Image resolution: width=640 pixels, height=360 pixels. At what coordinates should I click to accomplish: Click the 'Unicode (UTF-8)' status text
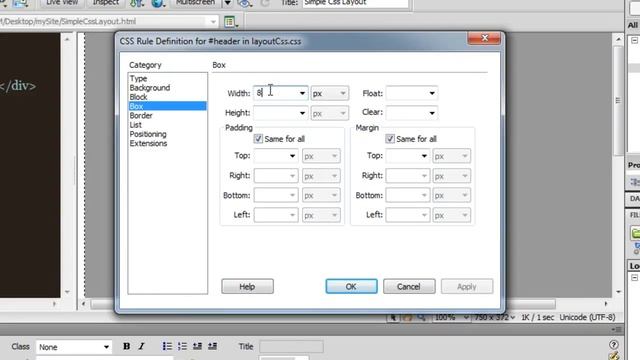587,317
